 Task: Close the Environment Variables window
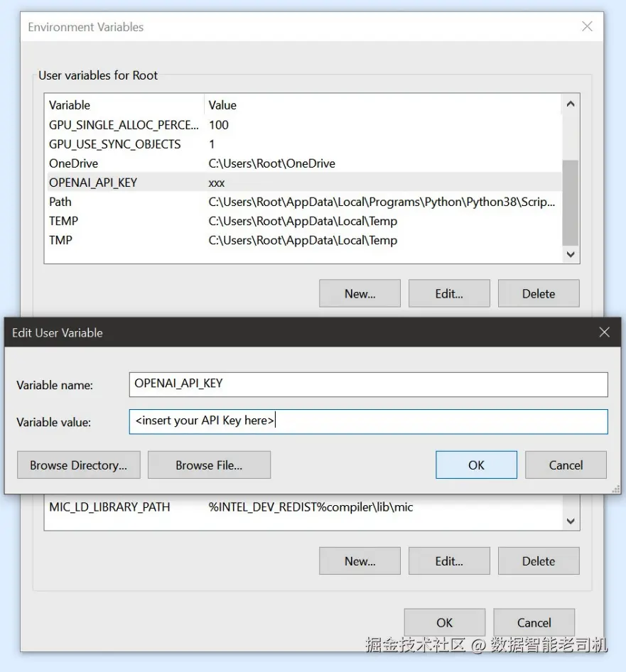click(x=587, y=26)
